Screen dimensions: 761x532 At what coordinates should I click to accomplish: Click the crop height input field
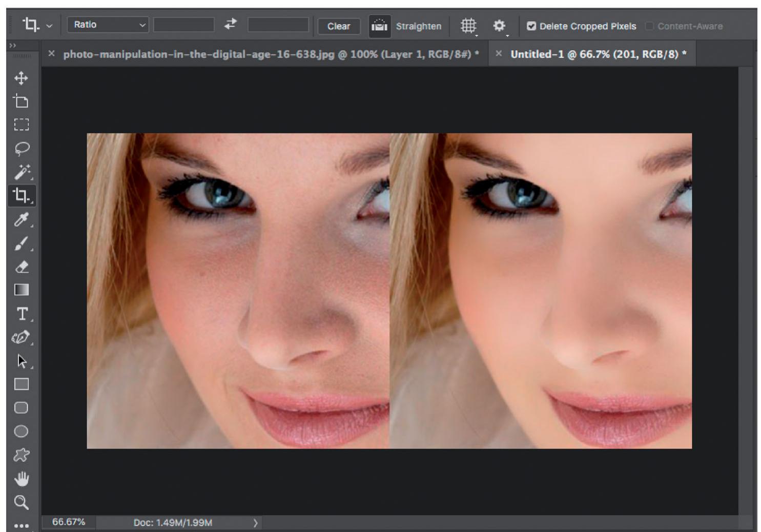278,25
